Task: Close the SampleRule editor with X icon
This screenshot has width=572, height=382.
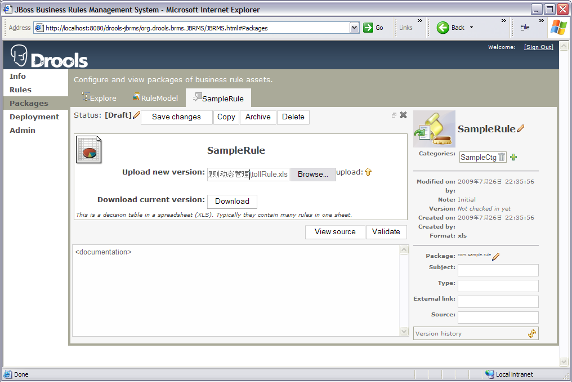Action: (403, 115)
